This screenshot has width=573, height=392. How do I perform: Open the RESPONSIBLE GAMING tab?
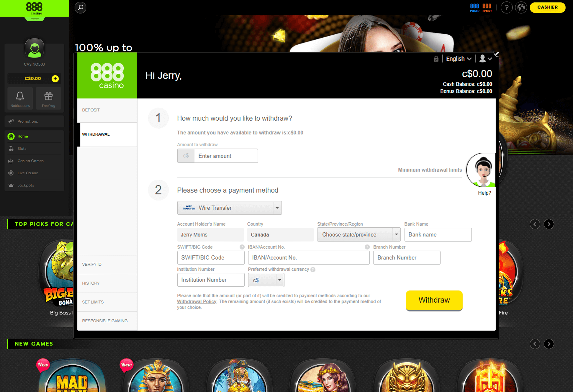pos(107,321)
